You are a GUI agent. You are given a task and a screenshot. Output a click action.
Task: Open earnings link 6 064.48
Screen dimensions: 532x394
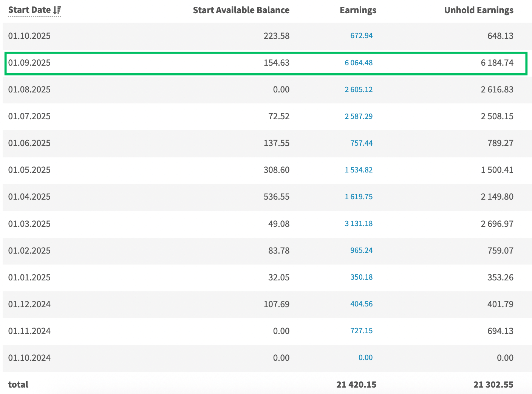358,63
